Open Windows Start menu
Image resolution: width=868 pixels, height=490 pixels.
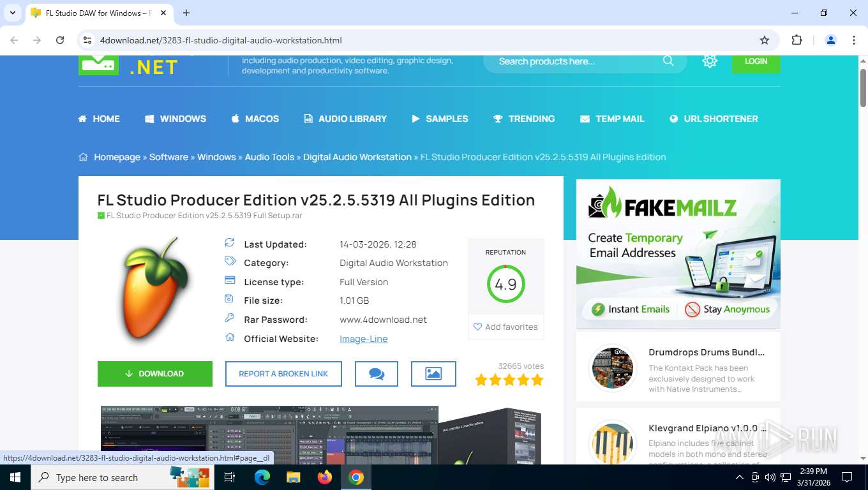pyautogui.click(x=15, y=477)
